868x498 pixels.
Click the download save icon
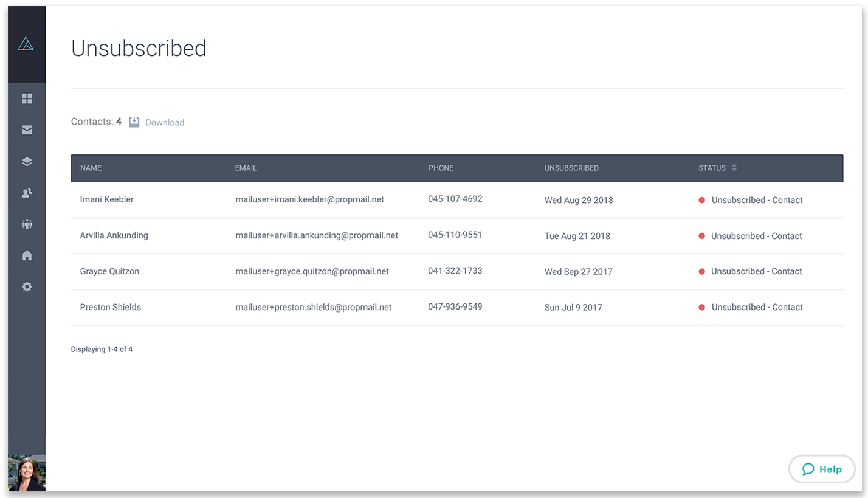click(134, 122)
